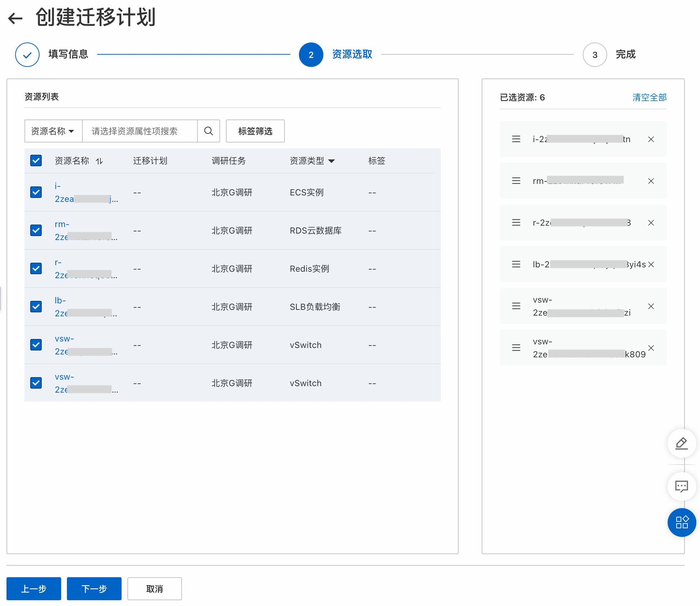This screenshot has height=606, width=700.
Task: Click the completed step 填写信息 check circle
Action: pyautogui.click(x=27, y=55)
